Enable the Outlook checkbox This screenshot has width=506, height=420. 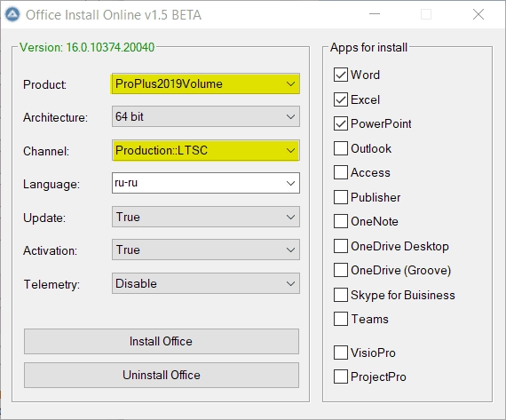coord(341,148)
